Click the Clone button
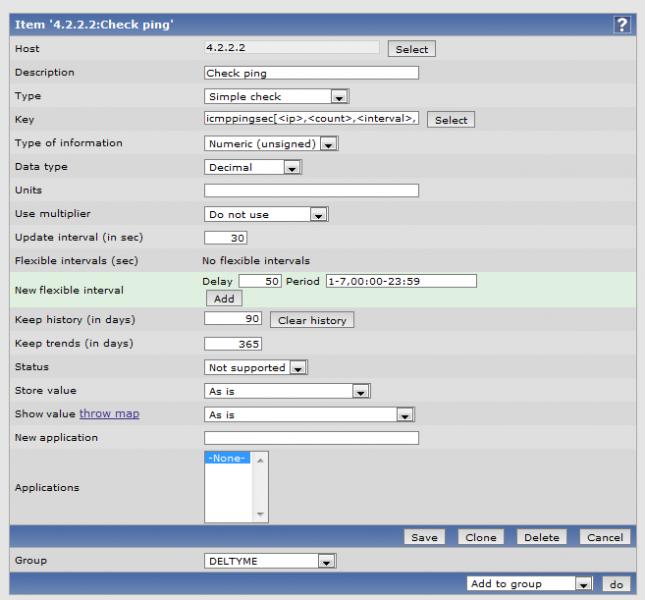 tap(481, 538)
